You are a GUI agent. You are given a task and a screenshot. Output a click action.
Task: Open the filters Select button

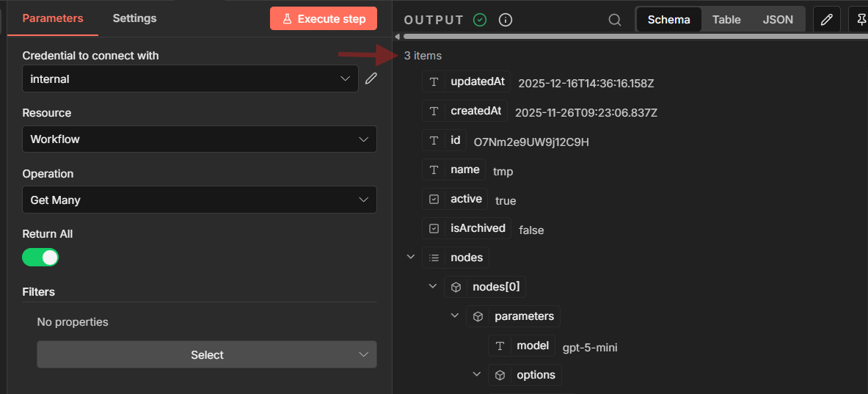207,354
